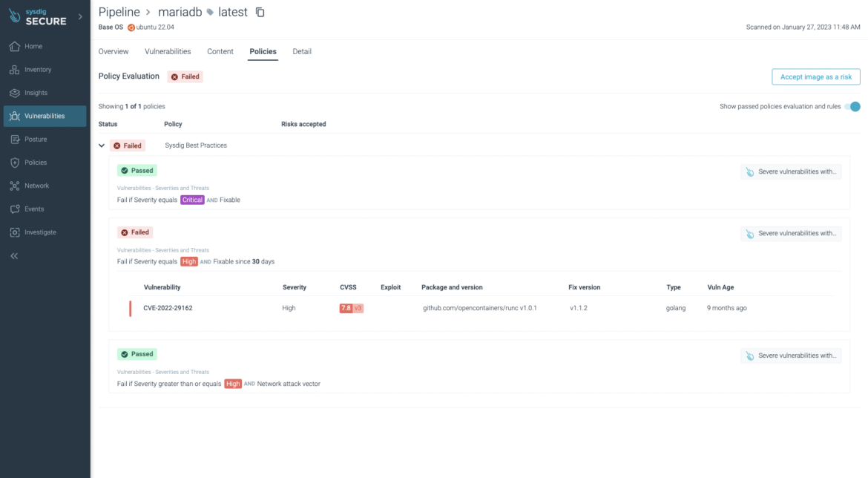Viewport: 868px width, 478px height.
Task: Open Home from the sidebar
Action: 45,47
